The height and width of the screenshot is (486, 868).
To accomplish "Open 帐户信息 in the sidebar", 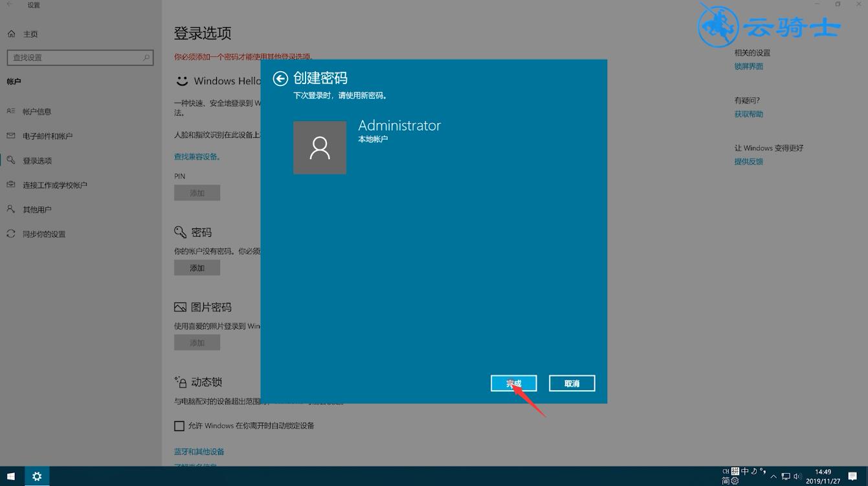I will 37,111.
